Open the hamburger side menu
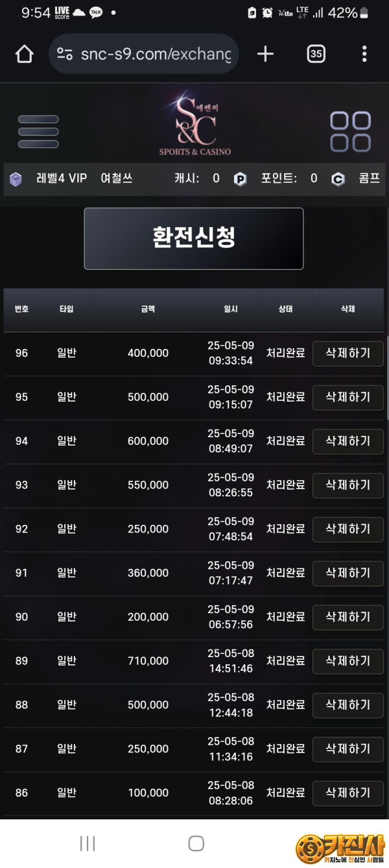Screen dimensions: 389x868 [38, 132]
